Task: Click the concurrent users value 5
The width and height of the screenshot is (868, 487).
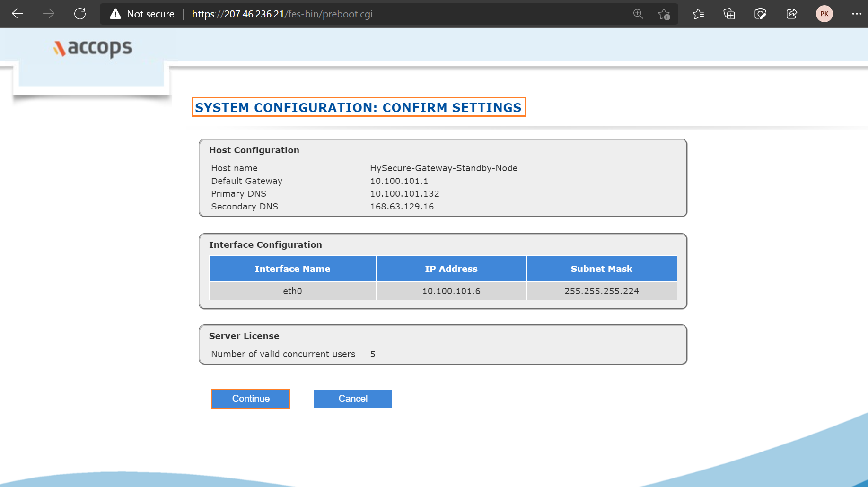Action: pyautogui.click(x=373, y=354)
